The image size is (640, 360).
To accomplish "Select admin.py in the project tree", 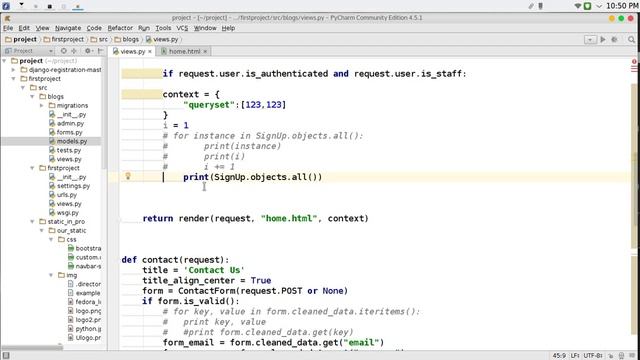I will pos(66,123).
